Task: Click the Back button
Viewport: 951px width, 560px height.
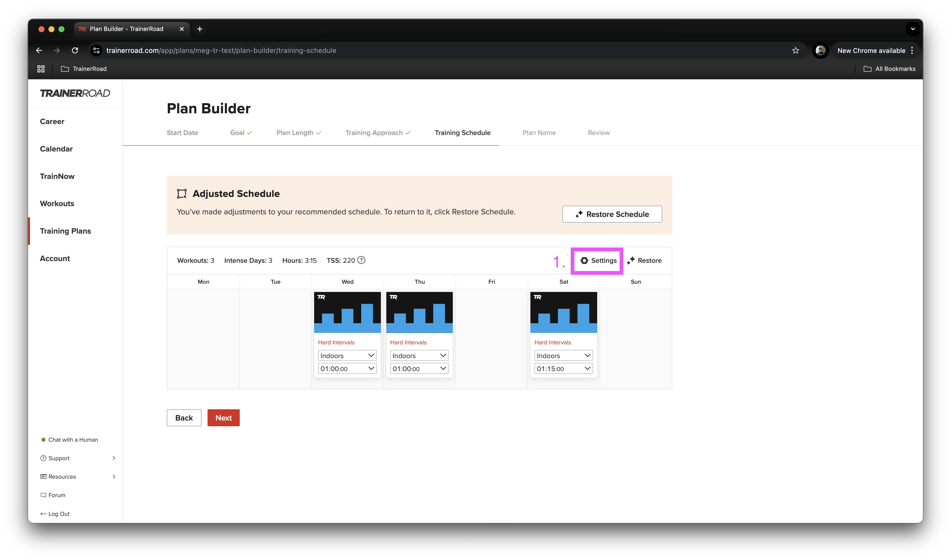Action: [x=184, y=418]
